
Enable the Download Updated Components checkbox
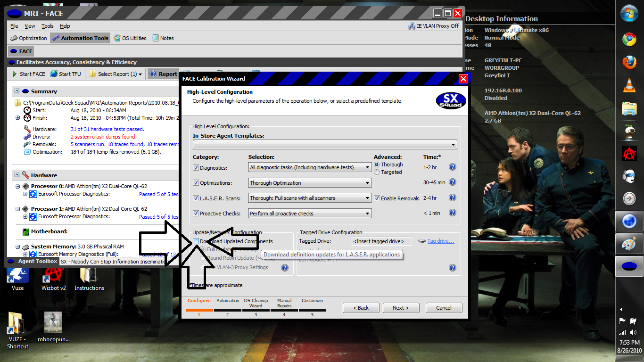(x=196, y=241)
